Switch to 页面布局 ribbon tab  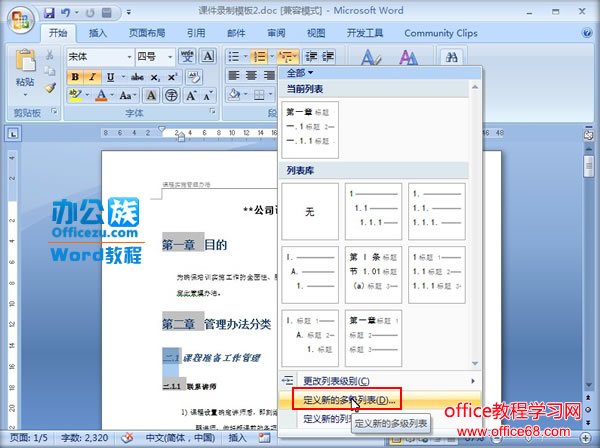147,33
